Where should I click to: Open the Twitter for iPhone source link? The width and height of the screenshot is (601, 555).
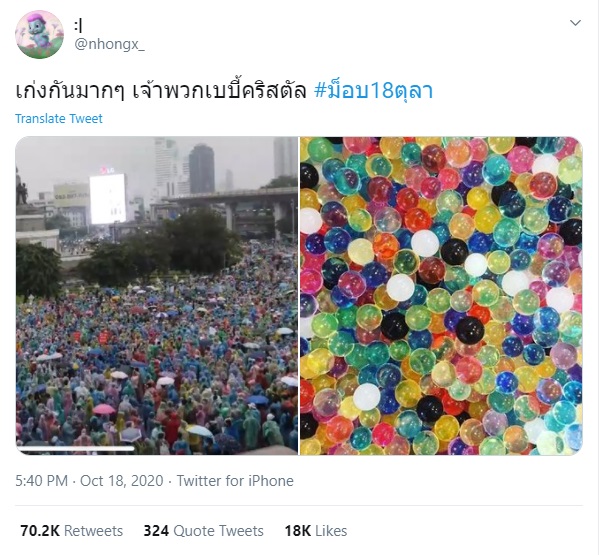click(235, 481)
